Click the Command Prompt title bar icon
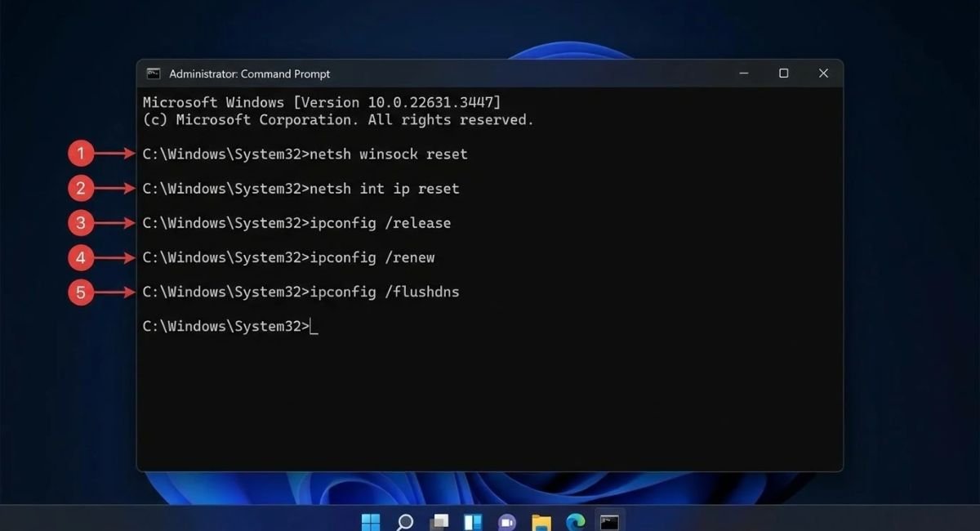Image resolution: width=980 pixels, height=531 pixels. coord(154,74)
